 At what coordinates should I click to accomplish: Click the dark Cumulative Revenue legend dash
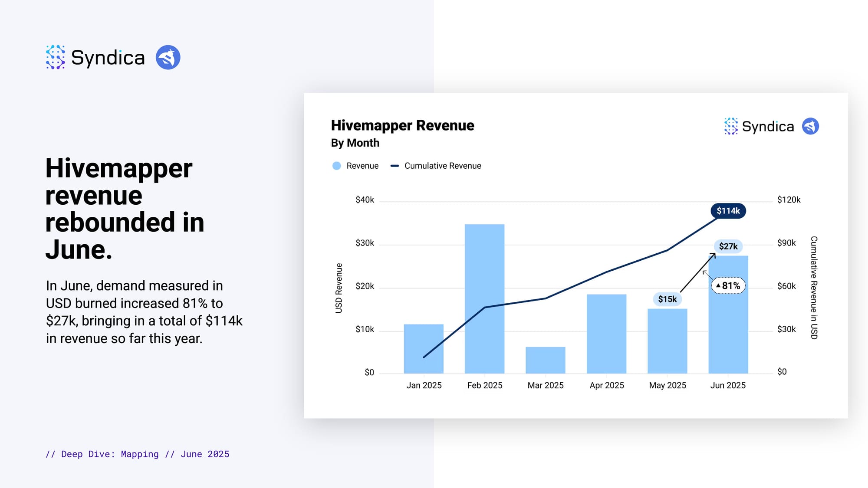395,166
